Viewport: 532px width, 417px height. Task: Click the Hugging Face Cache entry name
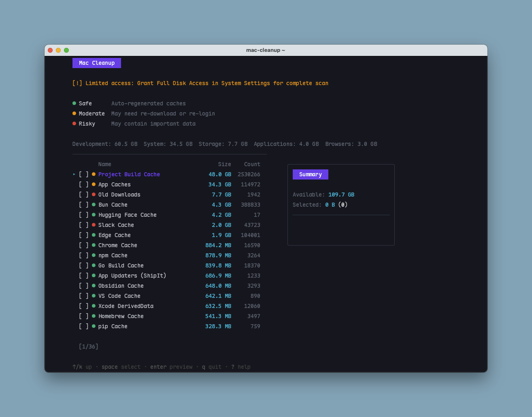pos(127,215)
